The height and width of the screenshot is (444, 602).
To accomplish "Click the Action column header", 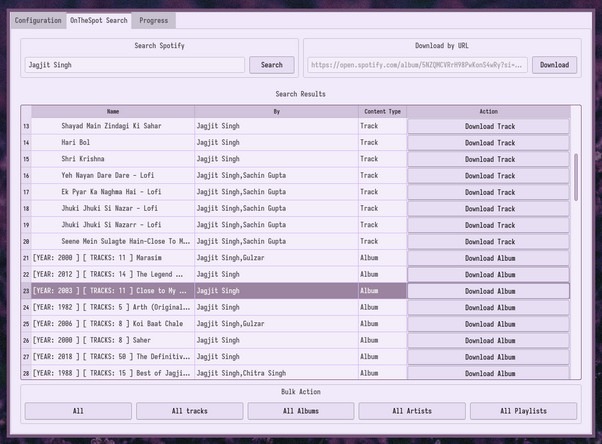I will (x=488, y=111).
